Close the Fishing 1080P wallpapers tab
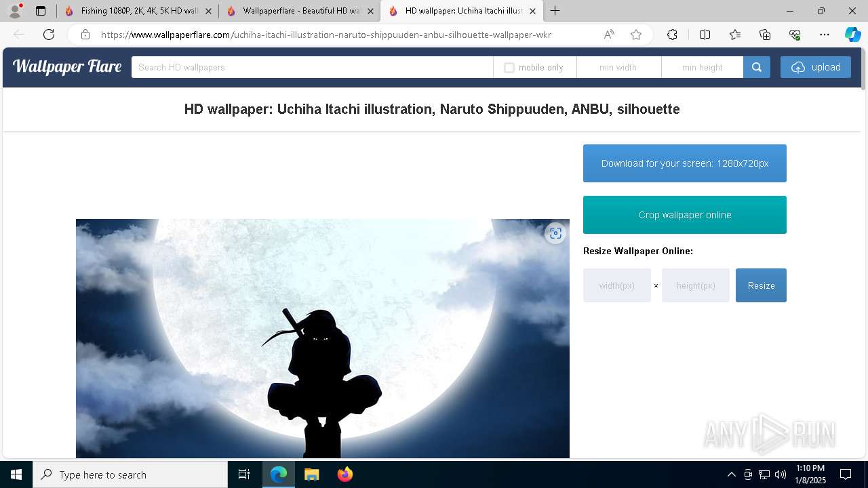This screenshot has width=868, height=488. coord(208,11)
